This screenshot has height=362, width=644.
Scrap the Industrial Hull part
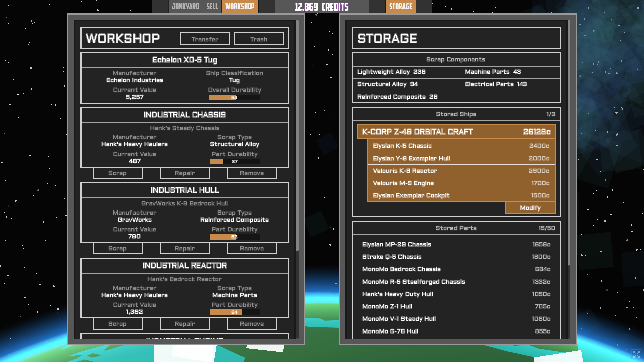(117, 248)
